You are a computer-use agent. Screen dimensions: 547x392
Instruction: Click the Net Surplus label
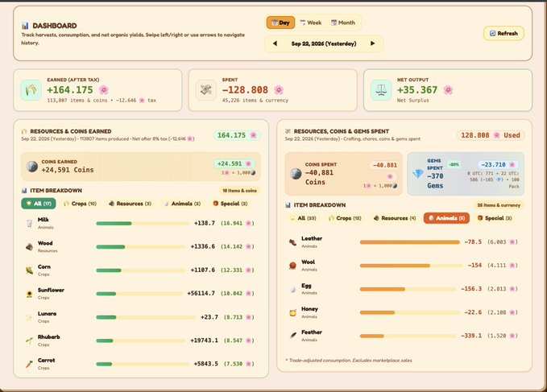pyautogui.click(x=412, y=101)
